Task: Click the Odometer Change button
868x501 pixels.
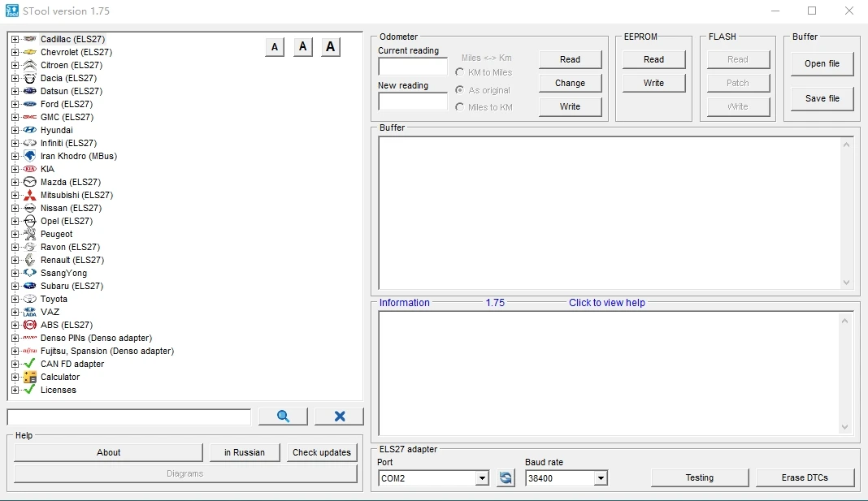Action: 570,83
